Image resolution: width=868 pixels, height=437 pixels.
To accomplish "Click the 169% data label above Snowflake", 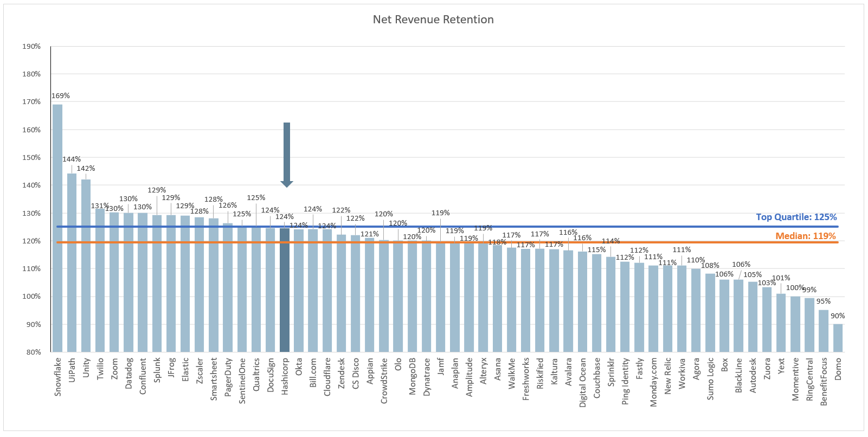I will pos(61,96).
